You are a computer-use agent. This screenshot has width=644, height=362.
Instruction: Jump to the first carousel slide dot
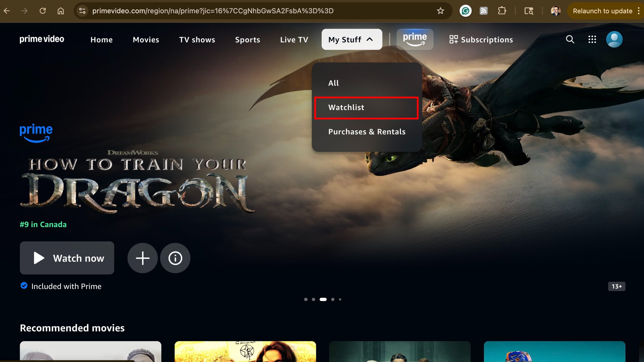click(x=306, y=299)
